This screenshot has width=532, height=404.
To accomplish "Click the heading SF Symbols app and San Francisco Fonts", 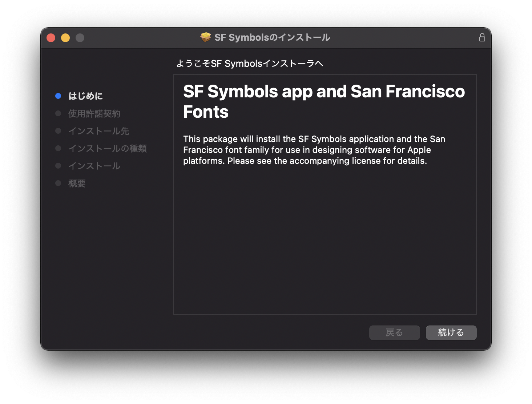I will click(x=324, y=101).
